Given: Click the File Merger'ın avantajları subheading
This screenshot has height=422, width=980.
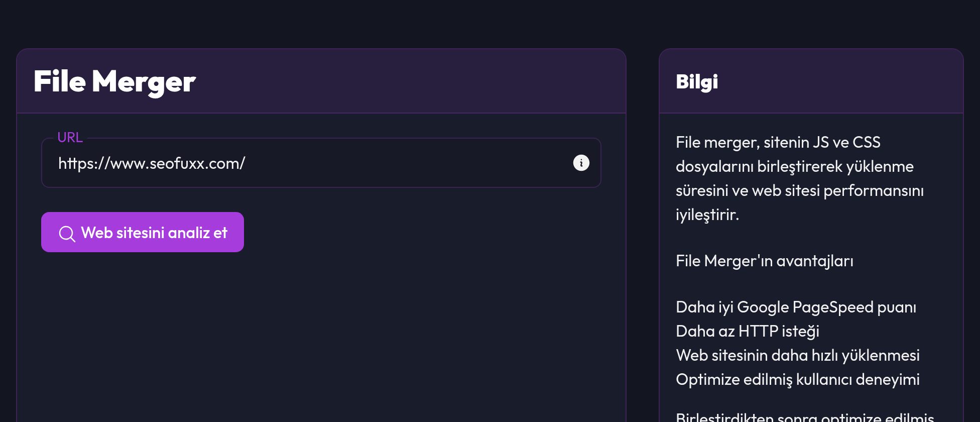Looking at the screenshot, I should point(765,261).
